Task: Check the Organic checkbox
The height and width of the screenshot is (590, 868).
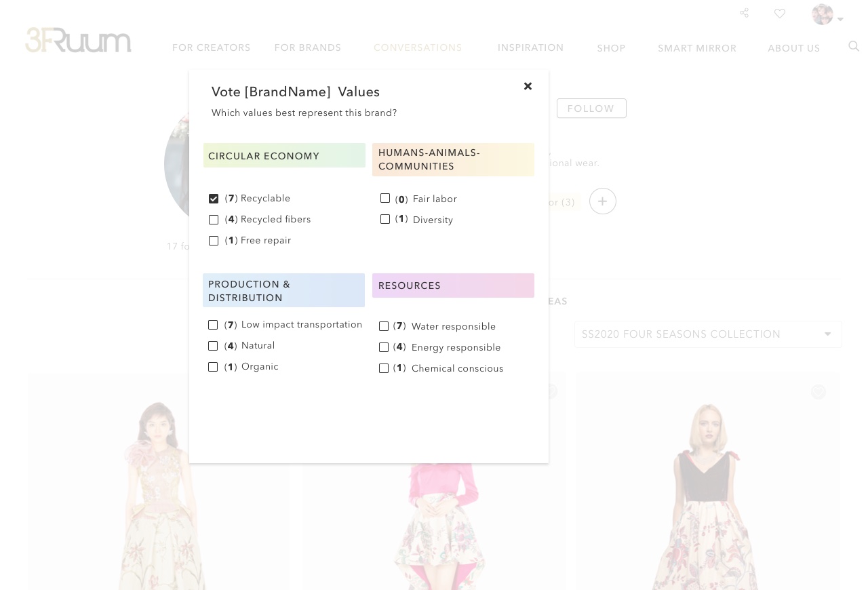Action: (213, 367)
